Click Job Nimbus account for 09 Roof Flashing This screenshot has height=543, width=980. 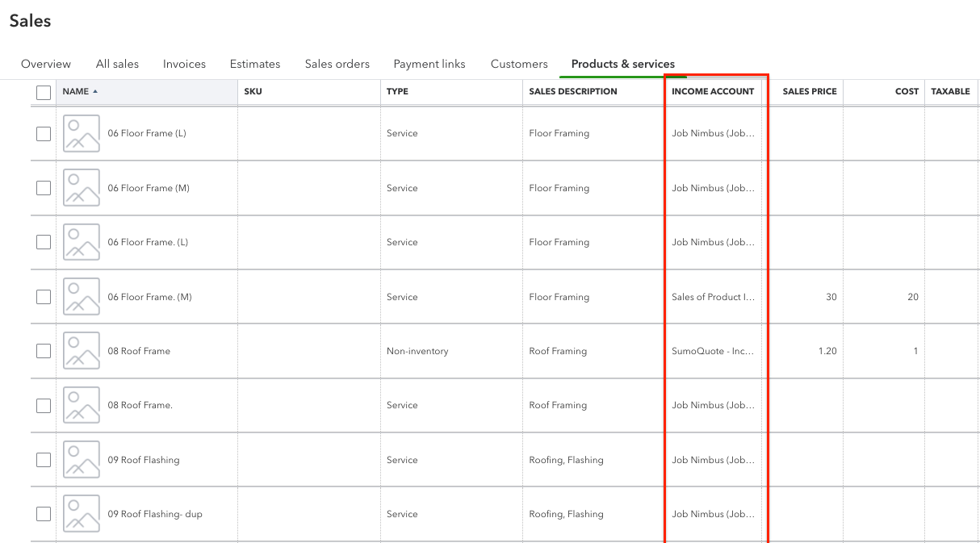tap(713, 460)
